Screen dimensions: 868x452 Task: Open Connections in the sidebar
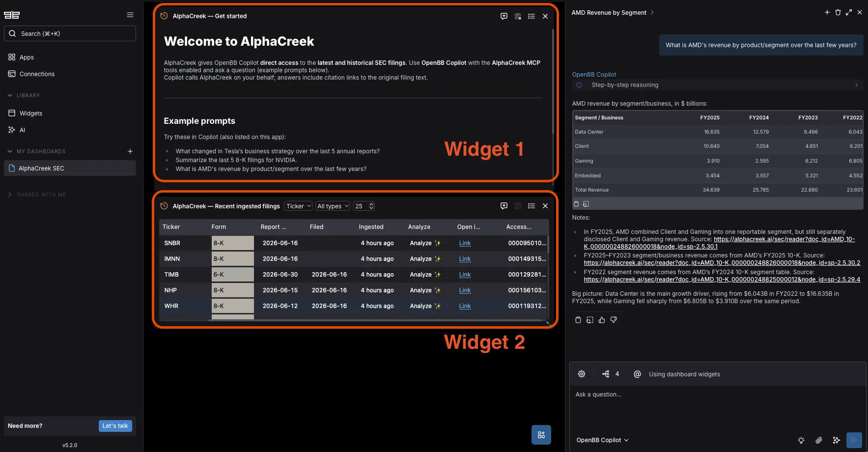pyautogui.click(x=37, y=74)
